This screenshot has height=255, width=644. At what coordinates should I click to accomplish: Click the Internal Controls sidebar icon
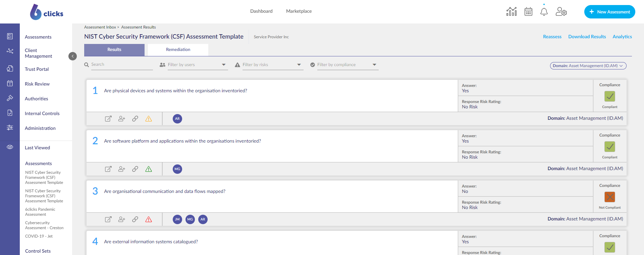10,113
